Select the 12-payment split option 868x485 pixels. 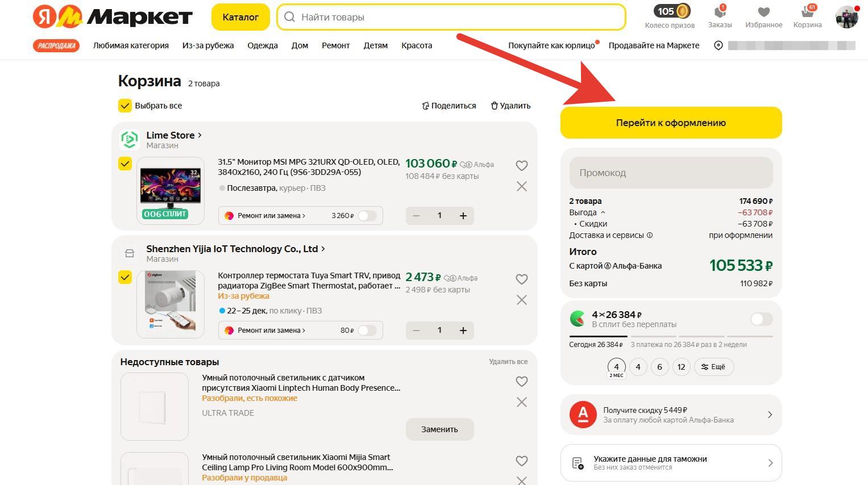coord(681,367)
